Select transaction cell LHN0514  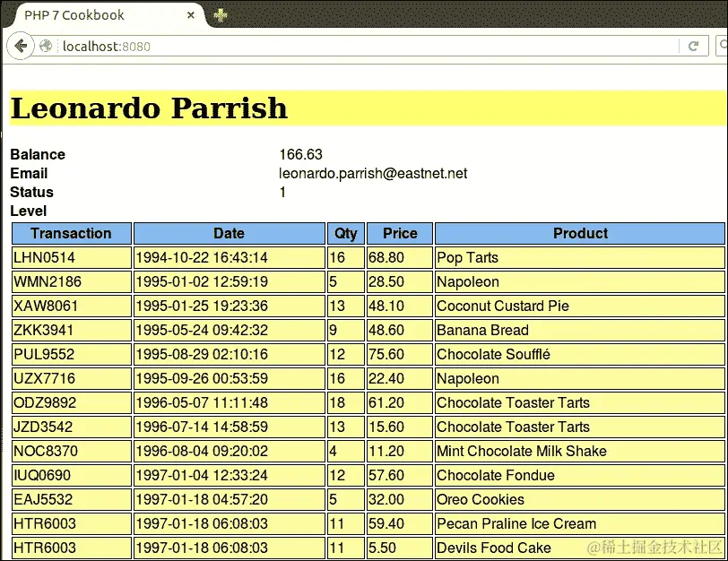pyautogui.click(x=72, y=257)
